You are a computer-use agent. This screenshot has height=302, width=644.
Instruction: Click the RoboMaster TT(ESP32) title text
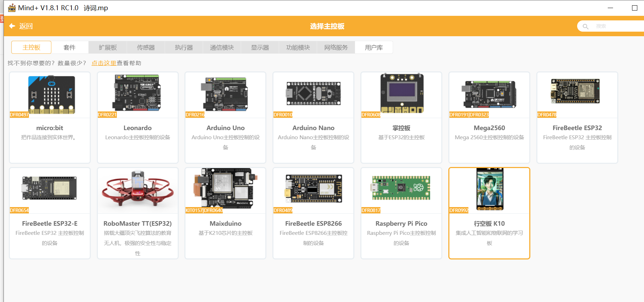[138, 224]
